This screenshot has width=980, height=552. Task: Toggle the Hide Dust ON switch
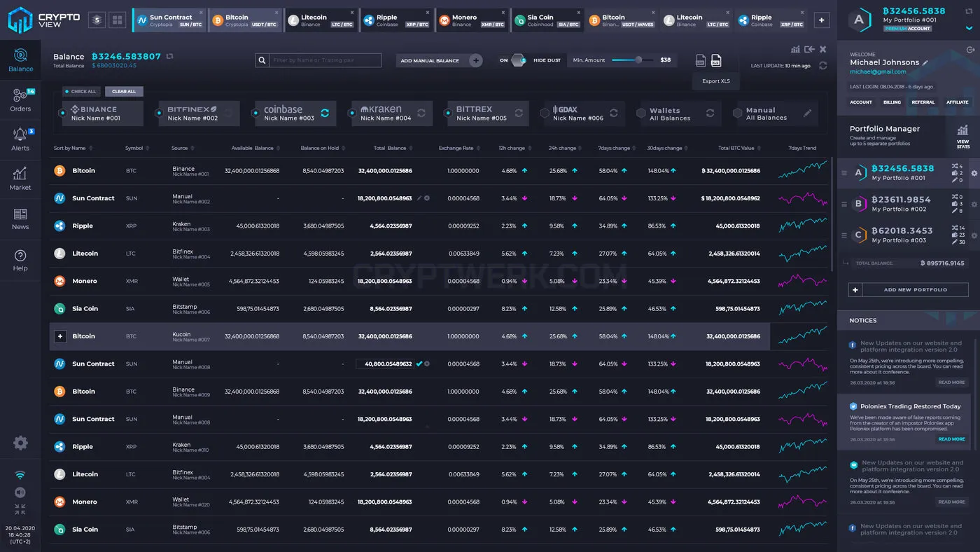coord(517,60)
